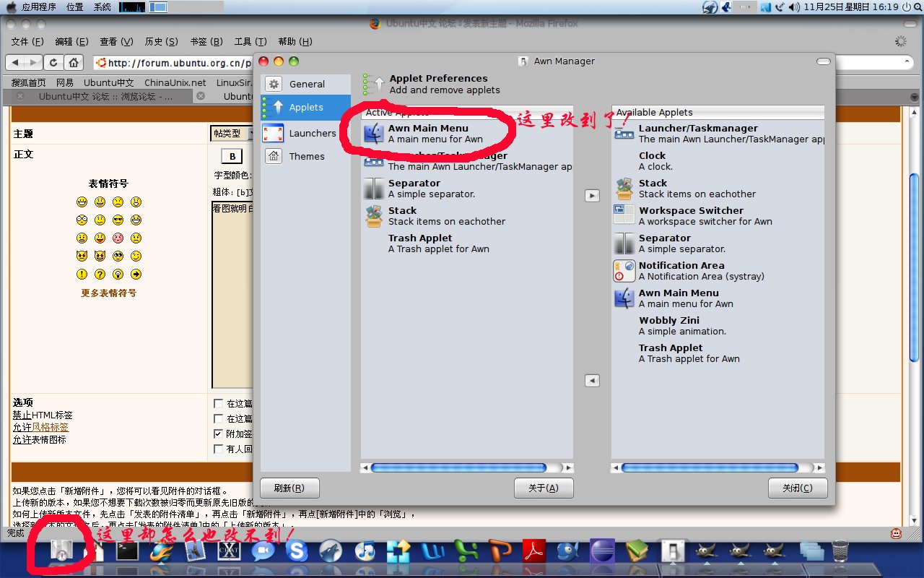Open the stacked books dock icon
This screenshot has height=578, width=924.
click(636, 551)
